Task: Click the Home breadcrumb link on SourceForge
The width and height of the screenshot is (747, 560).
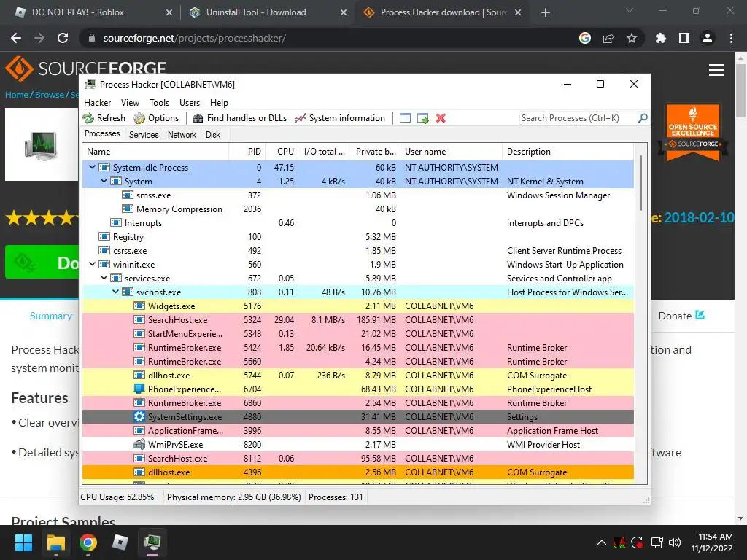Action: 17,95
